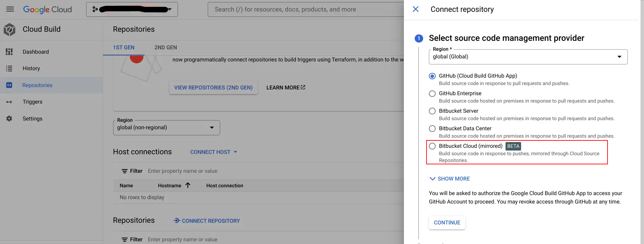Open the hamburger navigation menu
644x244 pixels.
(10, 9)
